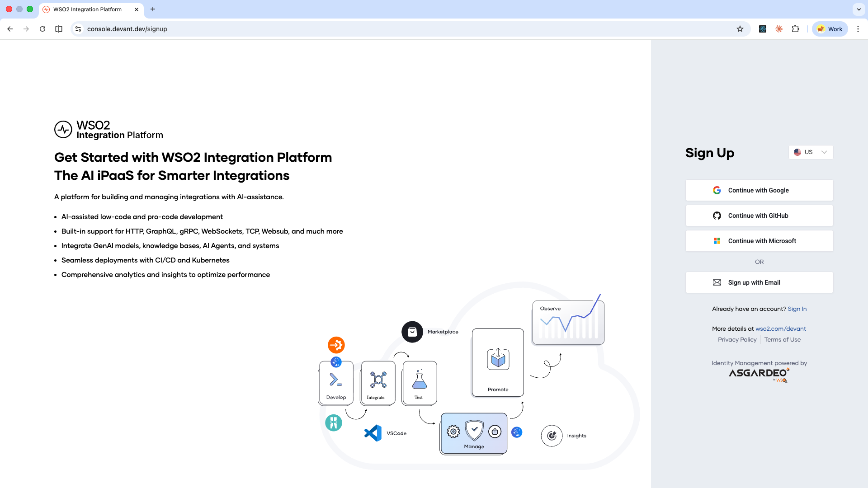Open the React DevTools extension icon
The image size is (868, 488).
tap(763, 29)
